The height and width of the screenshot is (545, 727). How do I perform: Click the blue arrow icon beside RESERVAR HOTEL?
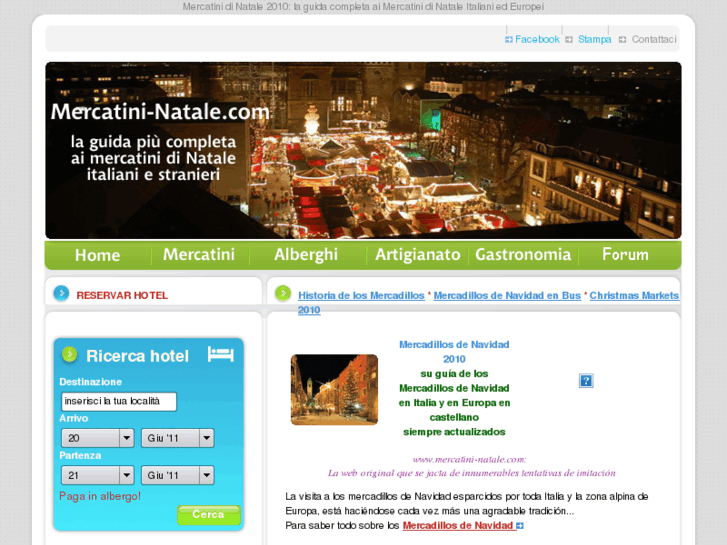click(61, 293)
